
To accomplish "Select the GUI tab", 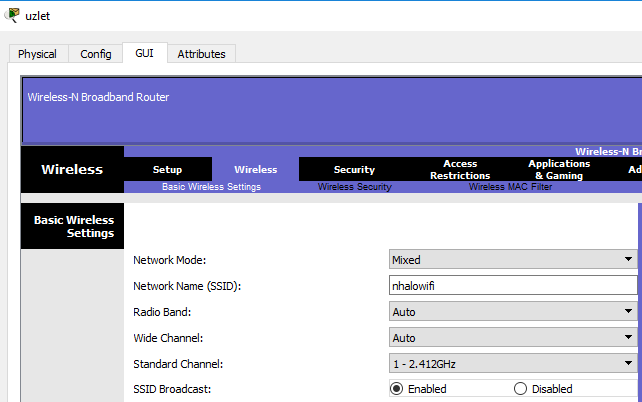I will [145, 53].
